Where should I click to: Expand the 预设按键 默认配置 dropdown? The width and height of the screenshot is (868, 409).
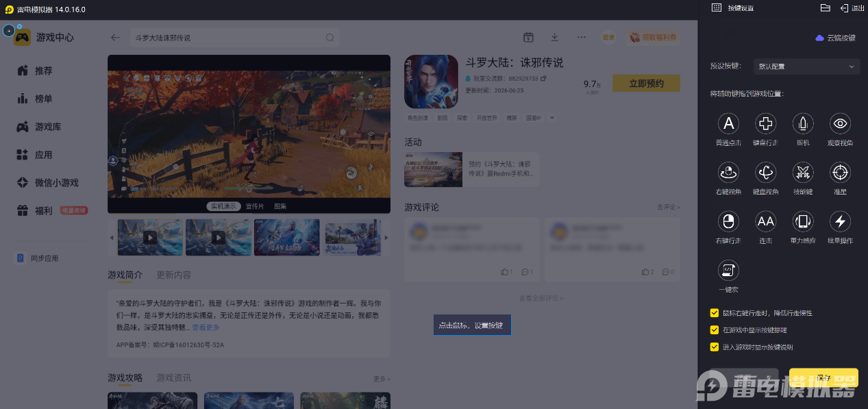806,66
